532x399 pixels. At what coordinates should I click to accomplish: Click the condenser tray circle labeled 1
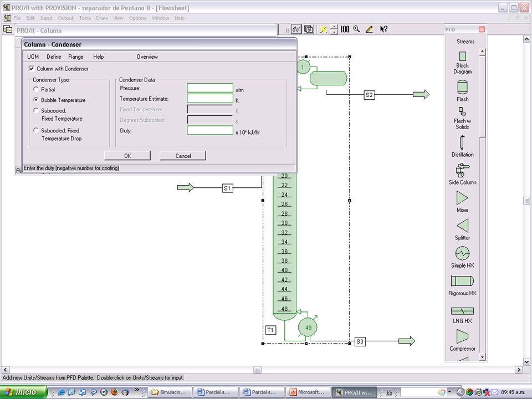click(303, 67)
